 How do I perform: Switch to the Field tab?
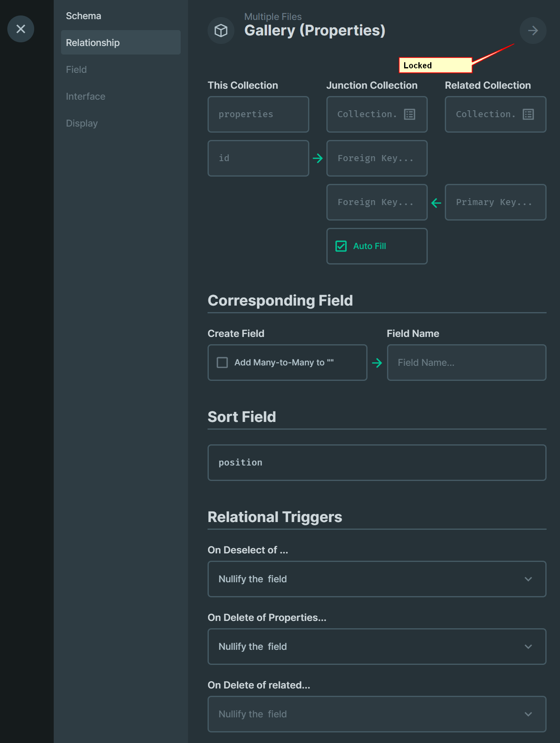[121, 70]
